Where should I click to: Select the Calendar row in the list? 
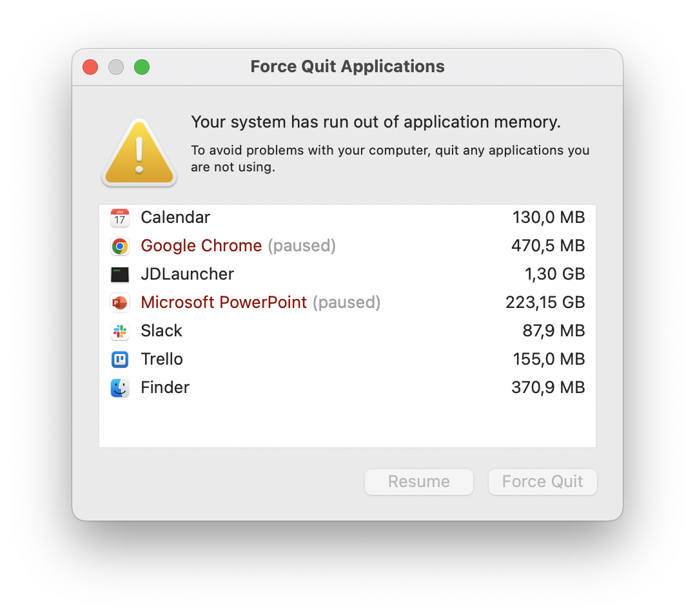(x=347, y=218)
